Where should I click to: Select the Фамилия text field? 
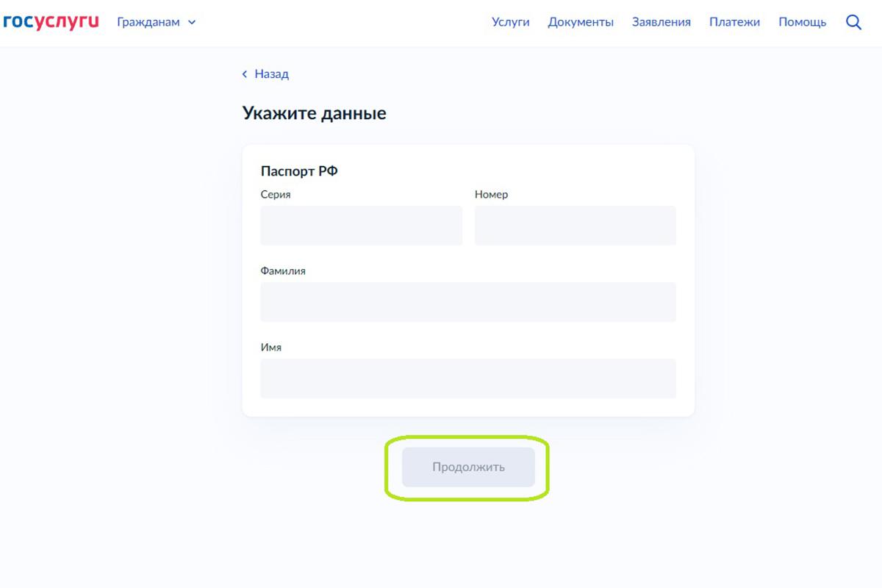pyautogui.click(x=467, y=302)
